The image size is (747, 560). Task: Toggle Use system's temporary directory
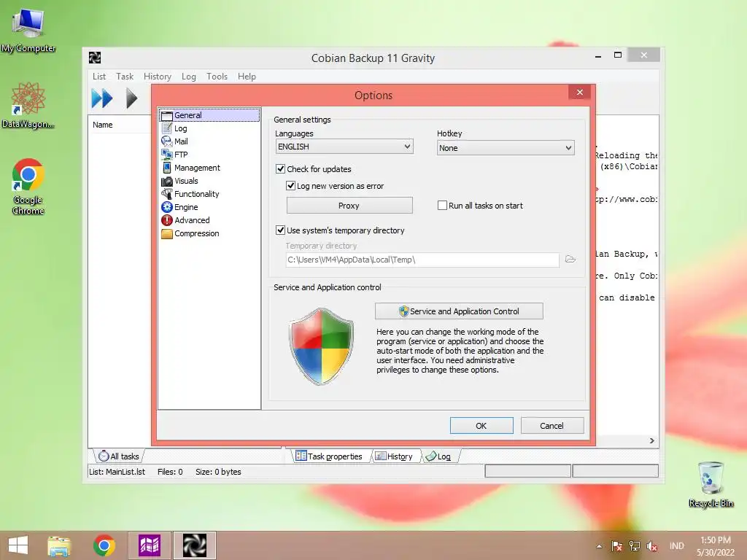[281, 230]
